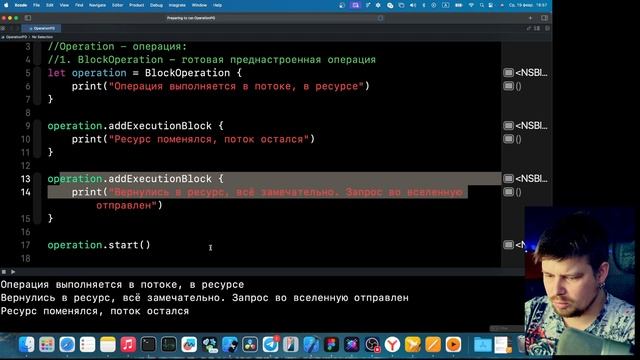Viewport: 640px width, 360px height.
Task: Open Finder from the Dock
Action: click(27, 344)
